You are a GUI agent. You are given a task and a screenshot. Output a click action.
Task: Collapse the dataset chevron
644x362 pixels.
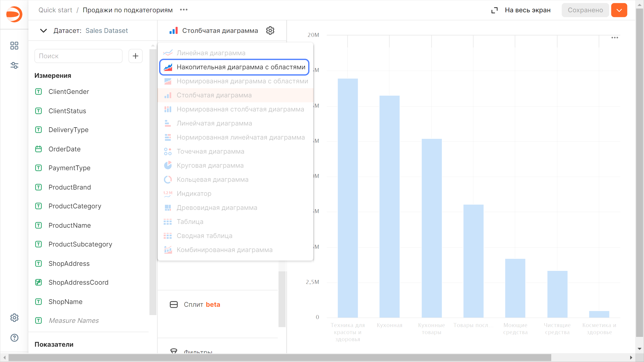tap(43, 31)
